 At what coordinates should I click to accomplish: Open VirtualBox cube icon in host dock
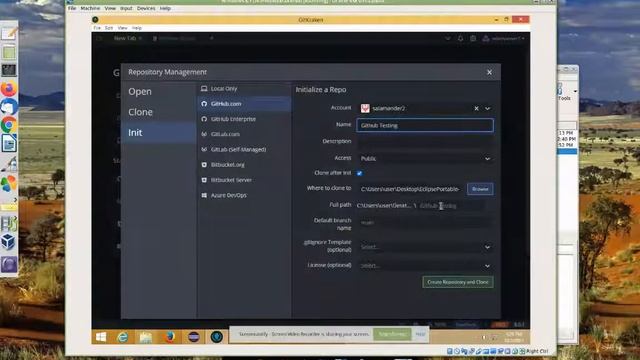(9, 242)
